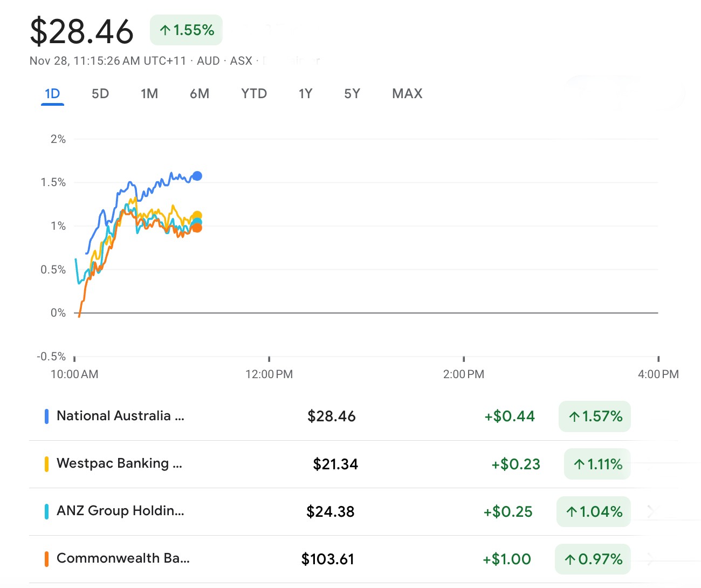Click the blue National Australia color marker
The image size is (701, 588).
[x=46, y=416]
